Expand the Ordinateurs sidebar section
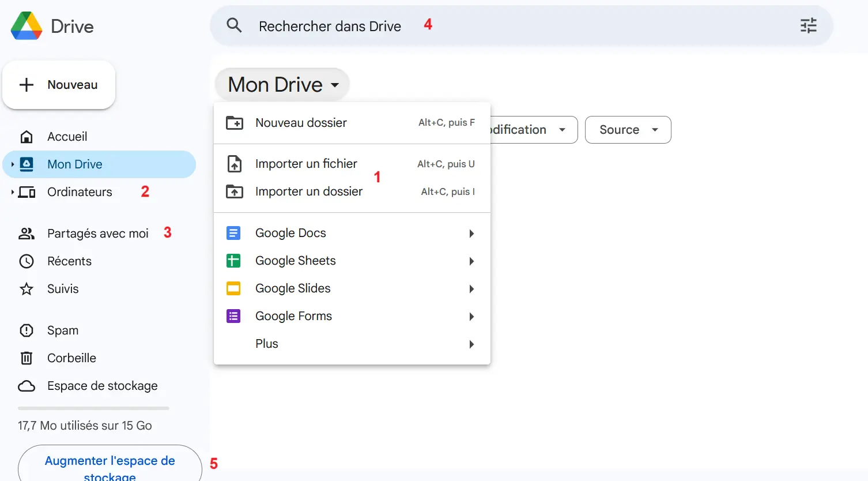868x481 pixels. point(12,192)
